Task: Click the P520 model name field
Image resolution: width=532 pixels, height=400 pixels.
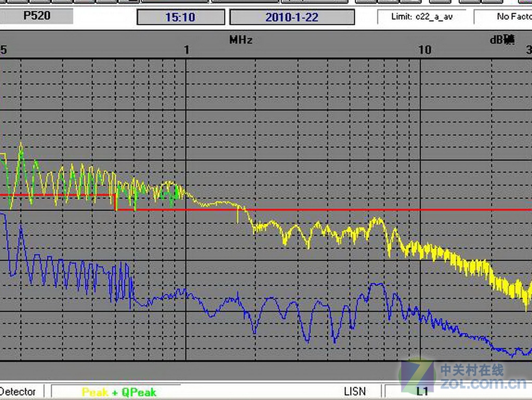Action: pos(36,16)
